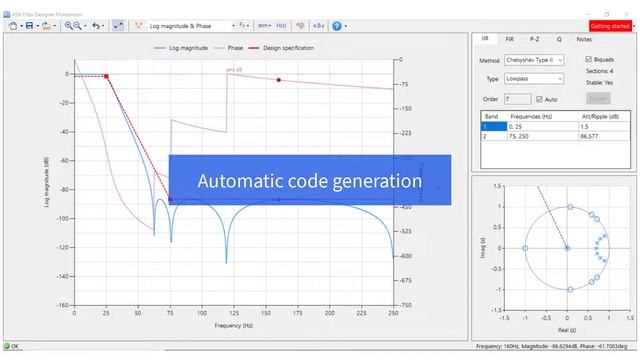Click the Order input field
This screenshot has height=360, width=640.
point(518,99)
